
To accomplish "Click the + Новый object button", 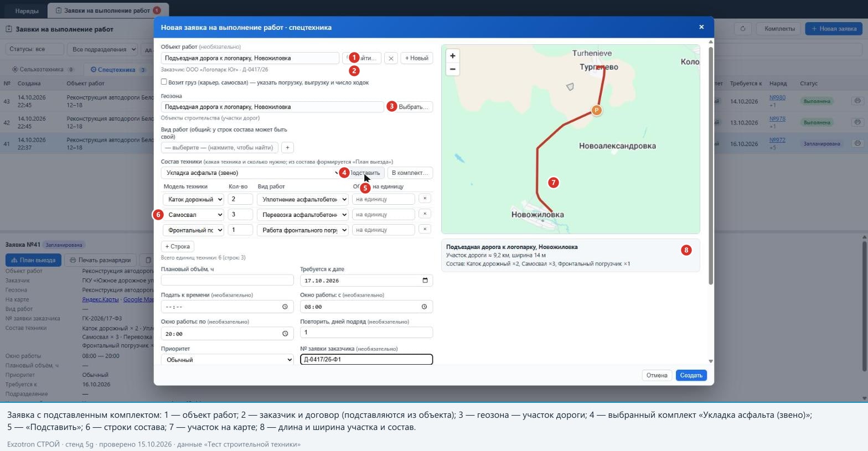I will tap(417, 58).
